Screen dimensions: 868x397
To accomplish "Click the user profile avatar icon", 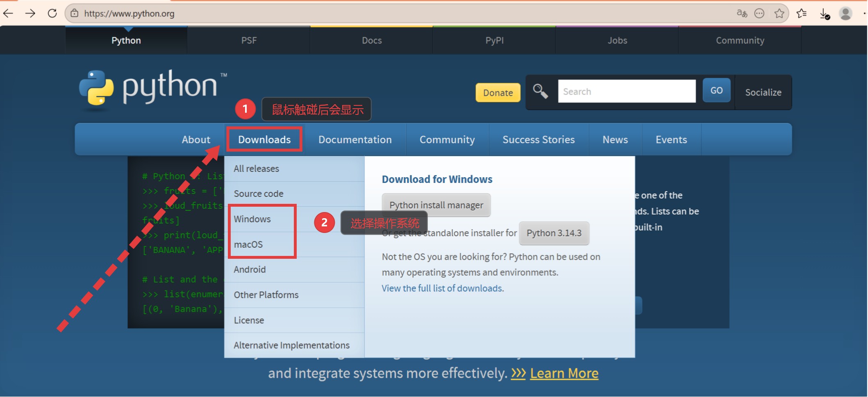I will pos(845,14).
